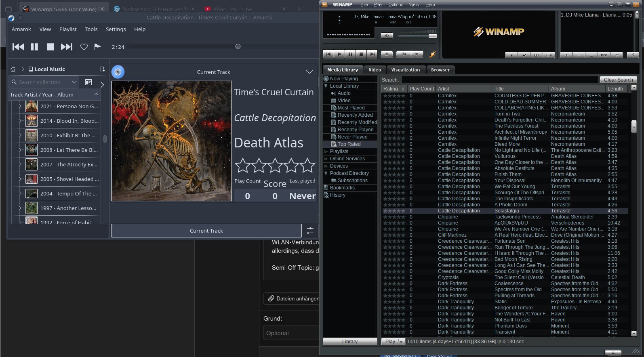The image size is (644, 357).
Task: Expand Playlists node in Winamp
Action: pyautogui.click(x=326, y=151)
